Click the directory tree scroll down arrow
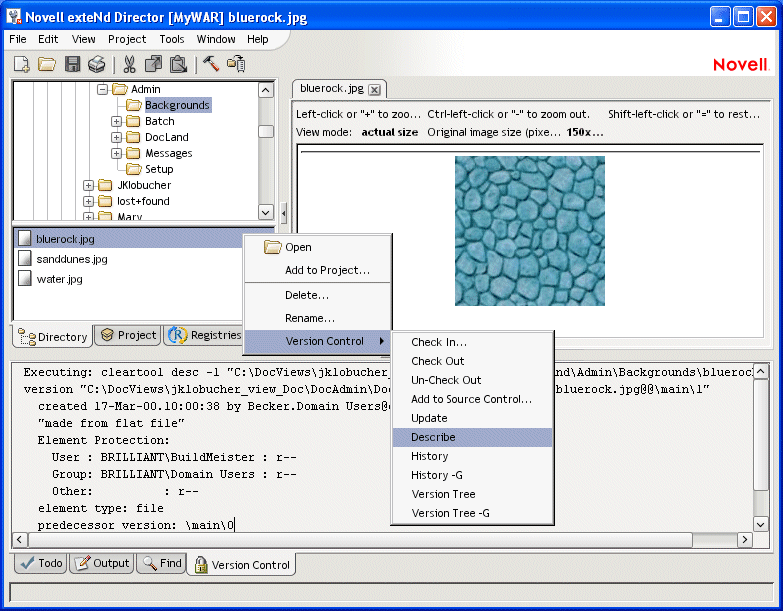 click(x=265, y=212)
